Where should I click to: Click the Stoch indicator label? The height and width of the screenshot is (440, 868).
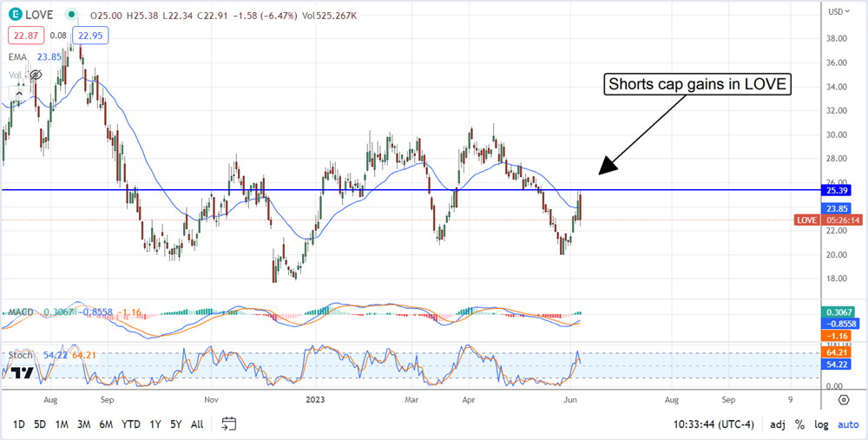pos(21,355)
